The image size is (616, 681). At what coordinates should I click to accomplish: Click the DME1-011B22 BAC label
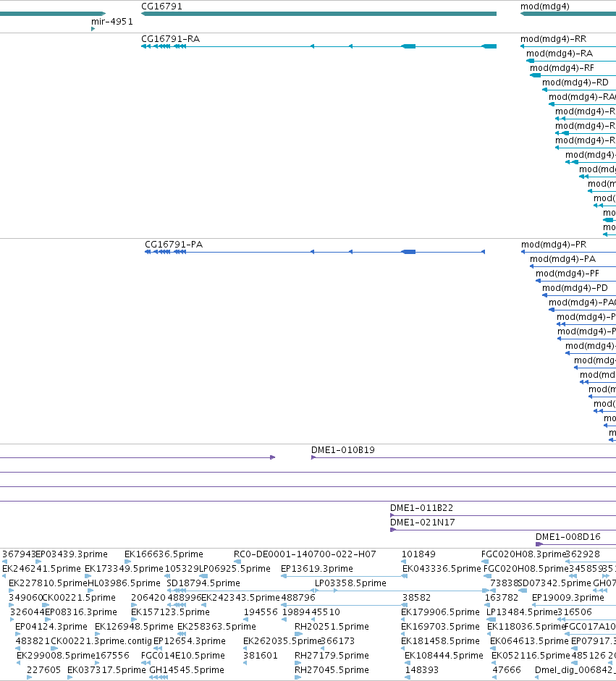coord(421,508)
